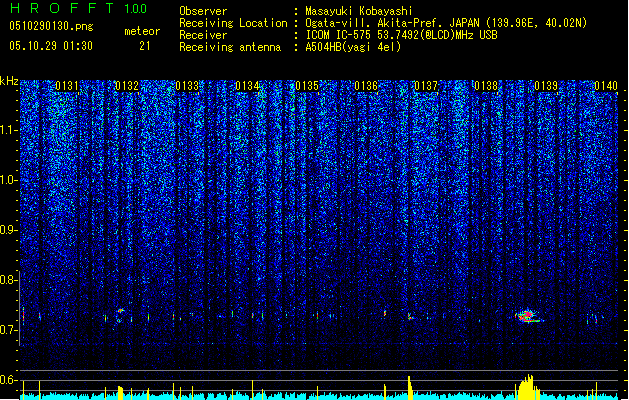Click the 0135 time marker
629x400 pixels.
point(307,86)
